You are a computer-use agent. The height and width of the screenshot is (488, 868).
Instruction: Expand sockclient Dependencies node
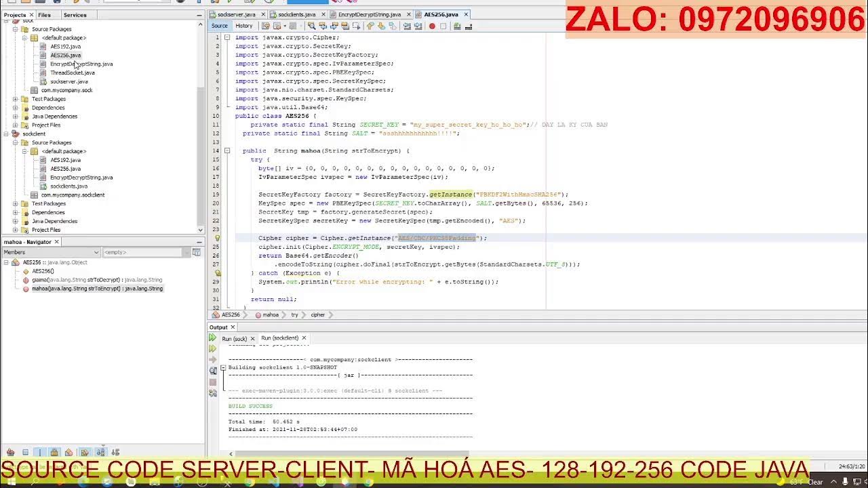(16, 212)
